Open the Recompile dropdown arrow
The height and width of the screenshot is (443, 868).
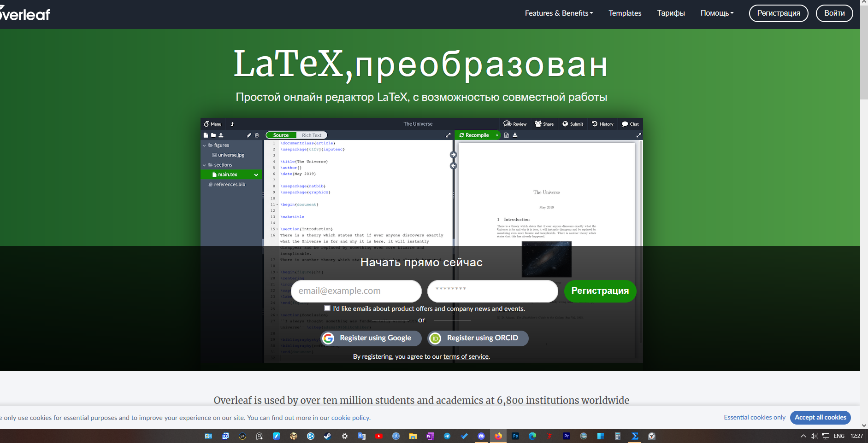[x=497, y=135]
